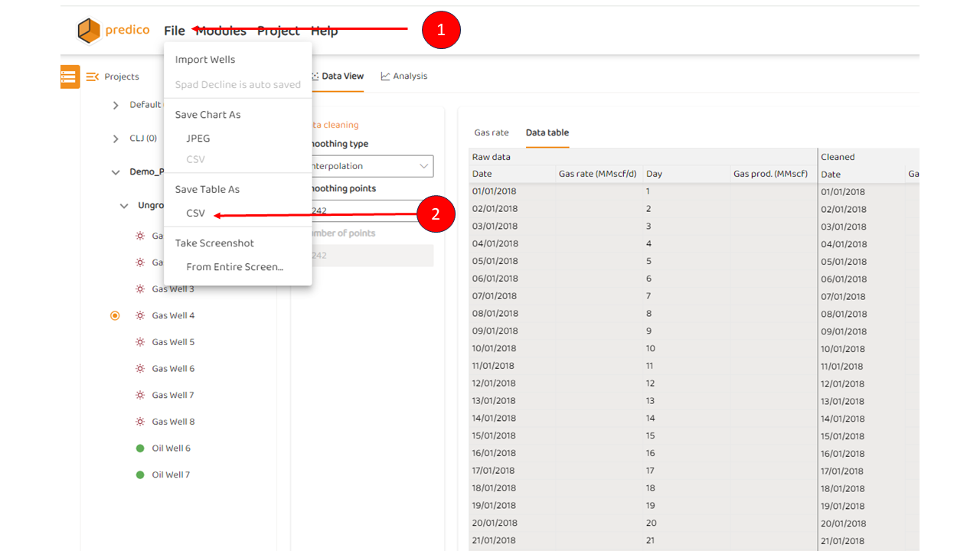Expand the CLJ (0) project
Screen dimensions: 980x551
pyautogui.click(x=116, y=139)
